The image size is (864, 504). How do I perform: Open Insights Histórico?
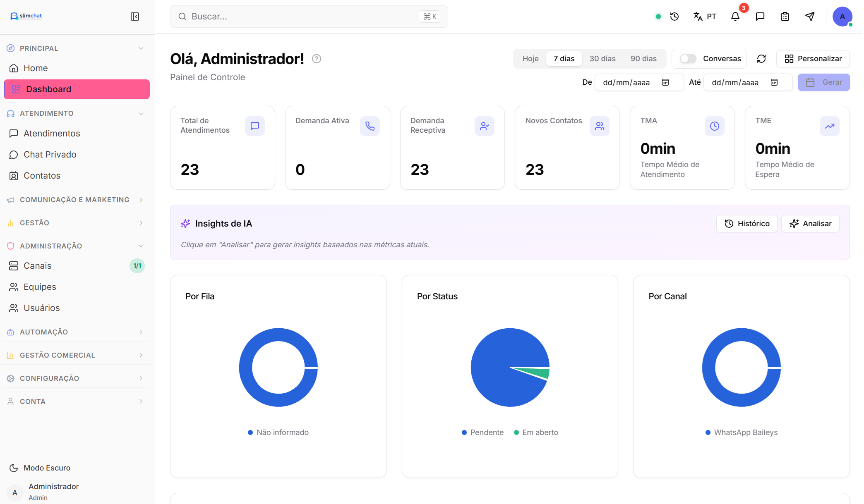pos(747,224)
